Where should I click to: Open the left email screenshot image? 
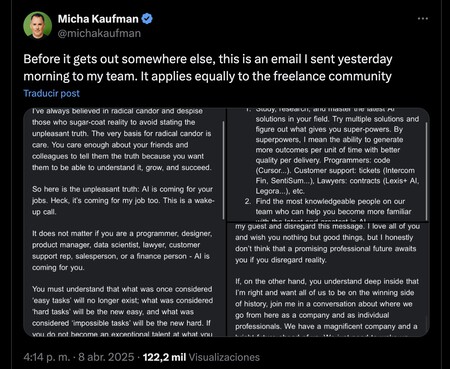125,222
